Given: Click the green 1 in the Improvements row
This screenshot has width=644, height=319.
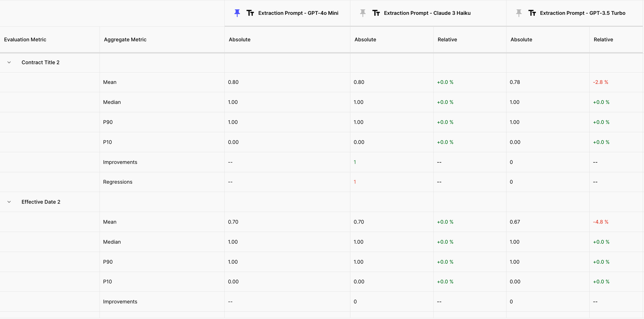Looking at the screenshot, I should (x=355, y=162).
